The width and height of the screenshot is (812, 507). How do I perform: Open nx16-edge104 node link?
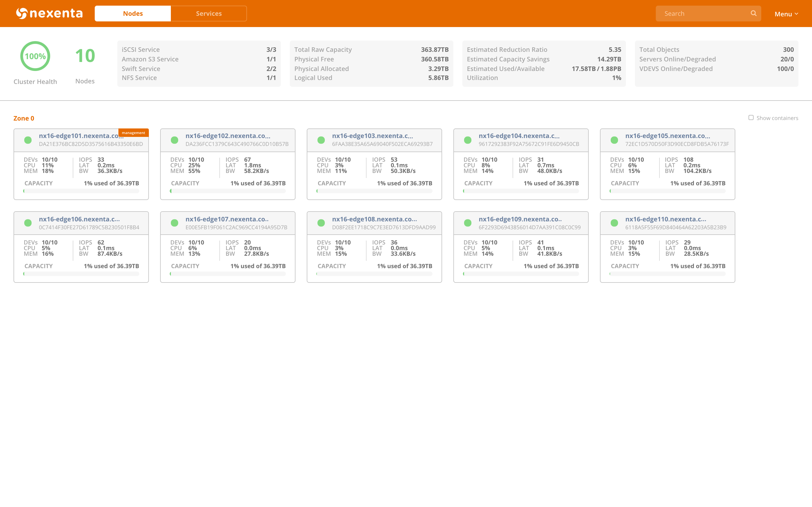pyautogui.click(x=519, y=136)
